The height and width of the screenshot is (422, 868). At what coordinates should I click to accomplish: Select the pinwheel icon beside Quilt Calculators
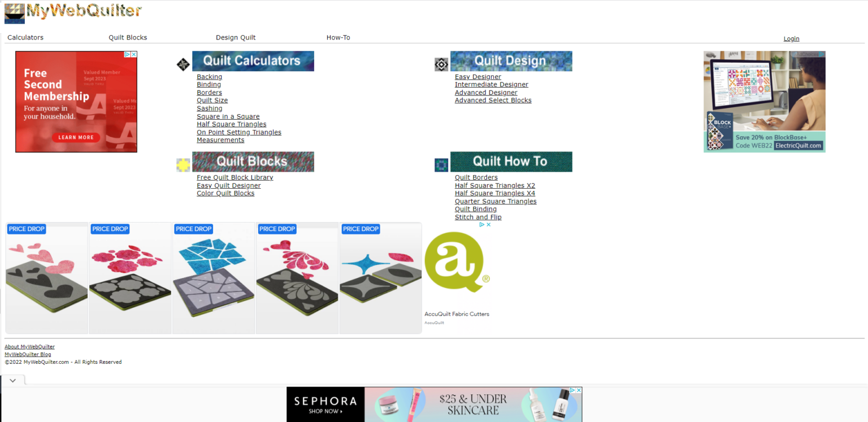click(183, 64)
